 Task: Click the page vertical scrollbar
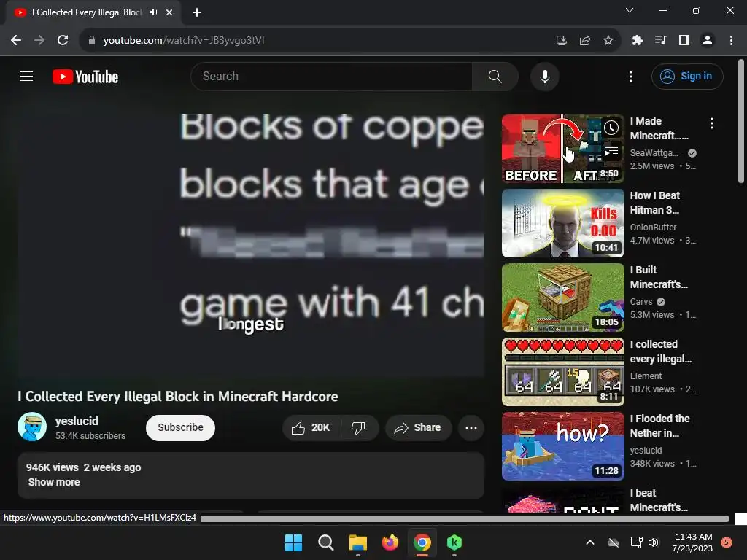point(741,122)
